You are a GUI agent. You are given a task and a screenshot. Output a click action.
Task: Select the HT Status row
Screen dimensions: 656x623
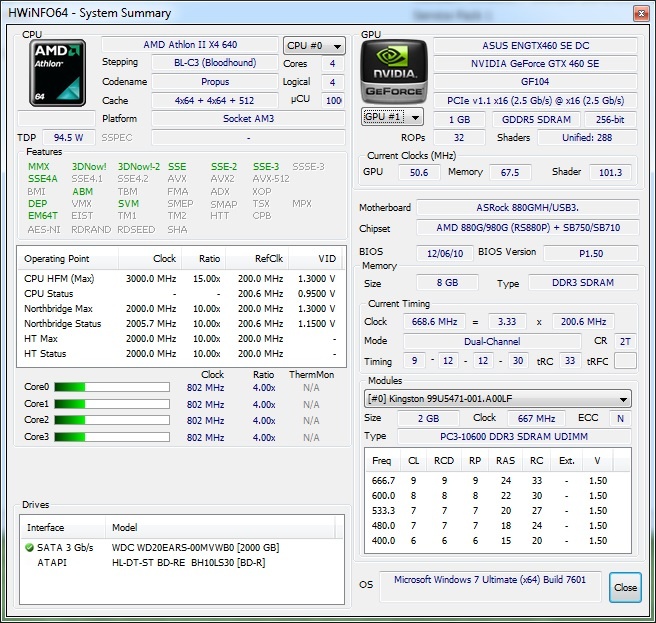click(181, 354)
